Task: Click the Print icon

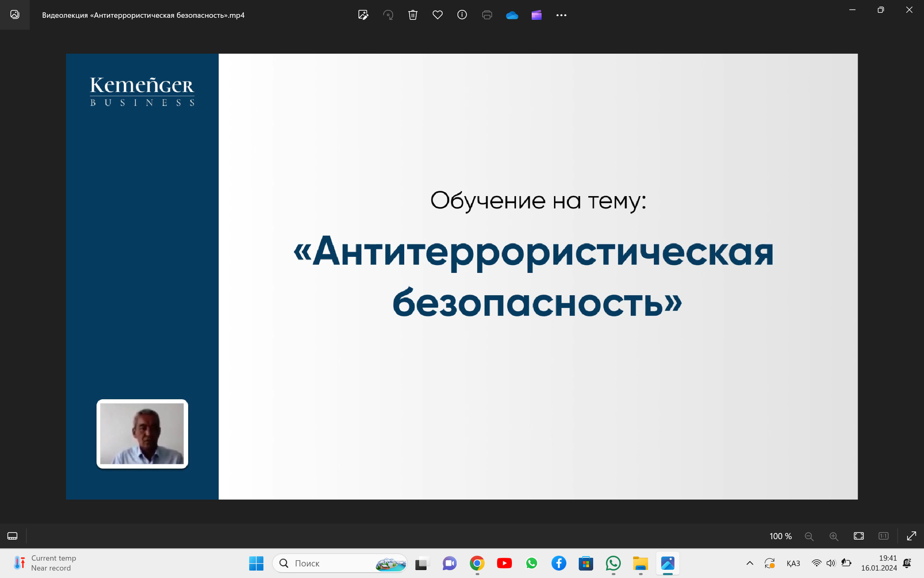Action: [x=487, y=15]
